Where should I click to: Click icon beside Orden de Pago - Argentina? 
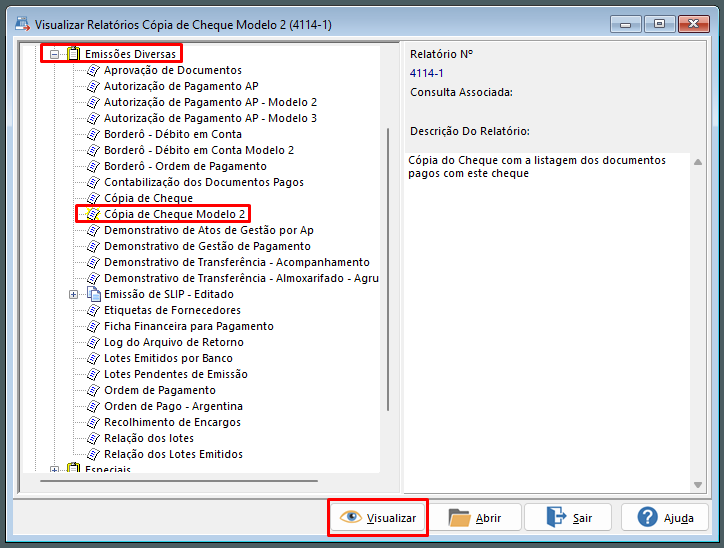pyautogui.click(x=94, y=406)
